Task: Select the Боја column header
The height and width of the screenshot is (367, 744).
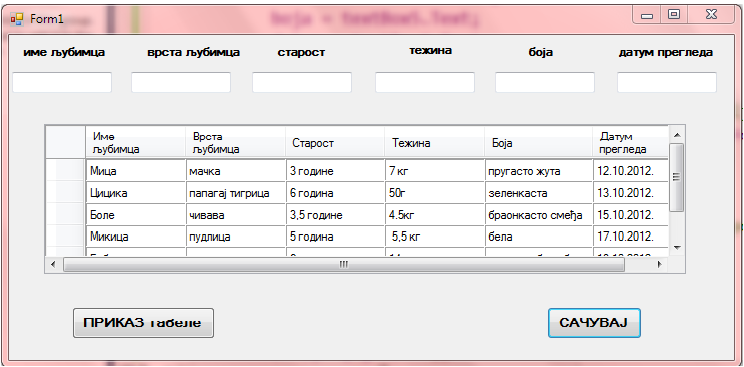Action: coord(539,142)
